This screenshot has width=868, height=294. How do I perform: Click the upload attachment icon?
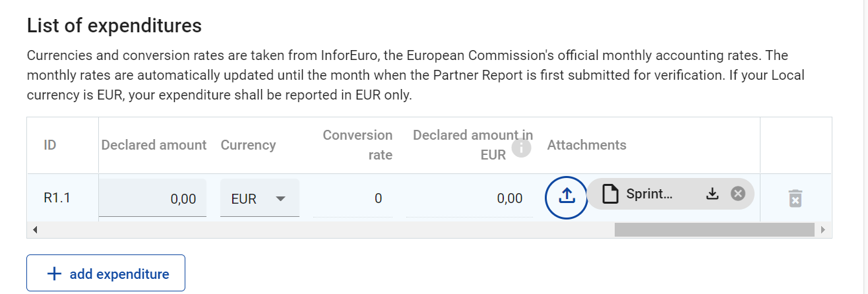click(566, 196)
